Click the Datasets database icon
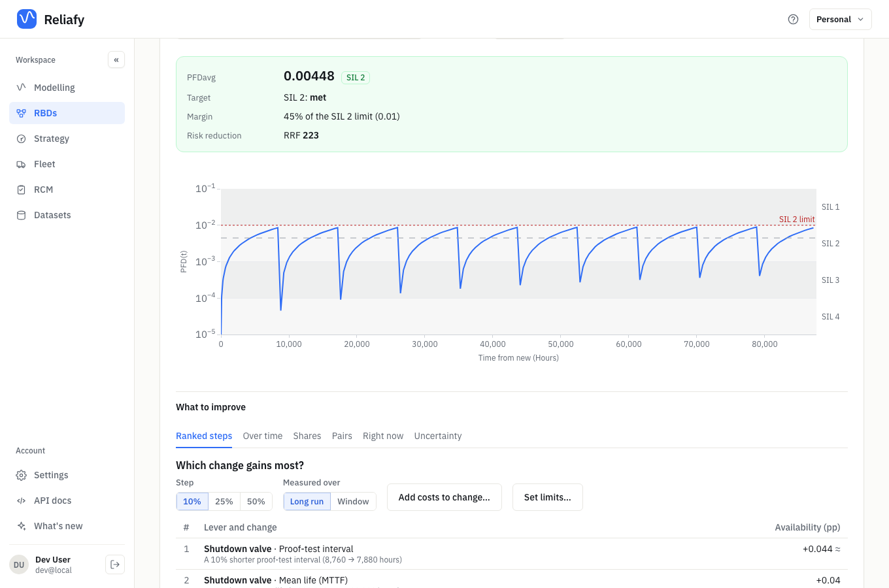The image size is (889, 588). [x=21, y=215]
